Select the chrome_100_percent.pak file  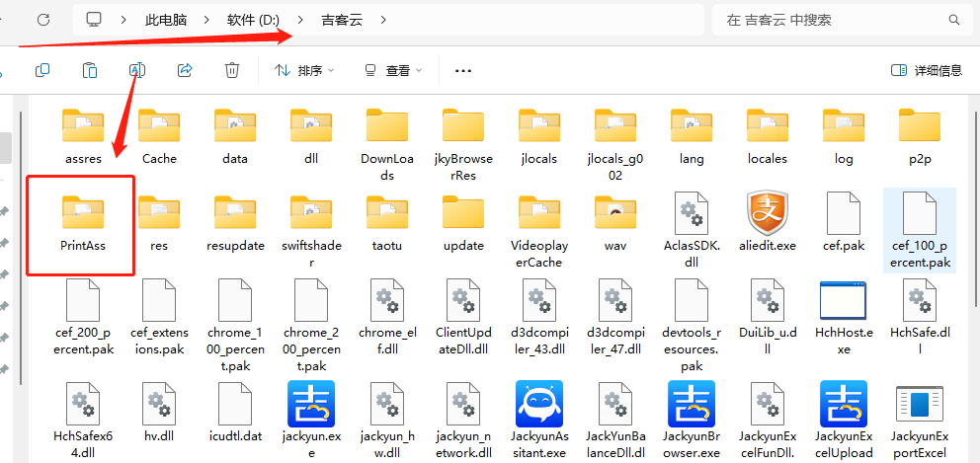[x=235, y=326]
